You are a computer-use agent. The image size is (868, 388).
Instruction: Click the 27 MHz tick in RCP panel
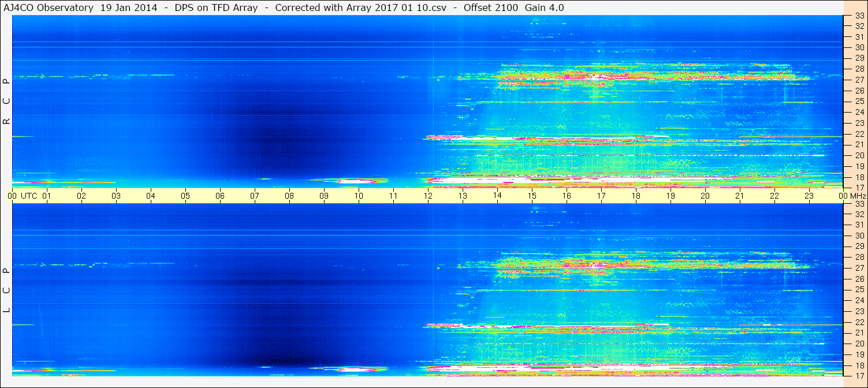click(x=859, y=80)
